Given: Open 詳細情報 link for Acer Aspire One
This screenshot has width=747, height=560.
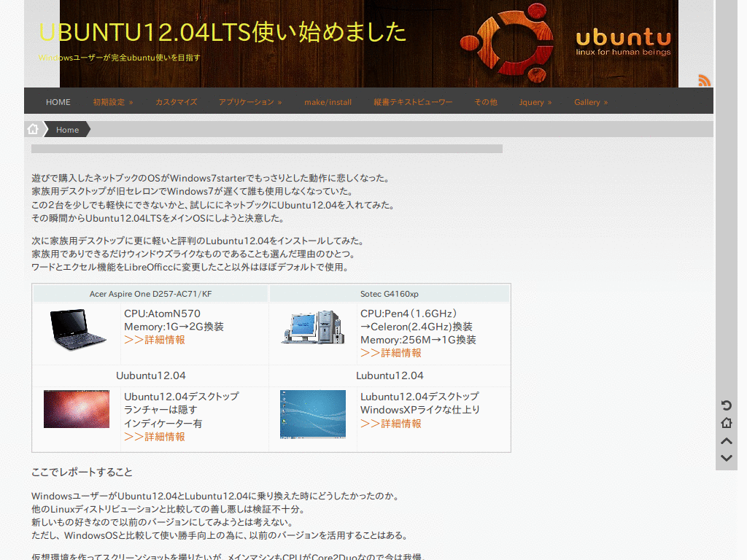Looking at the screenshot, I should click(155, 340).
